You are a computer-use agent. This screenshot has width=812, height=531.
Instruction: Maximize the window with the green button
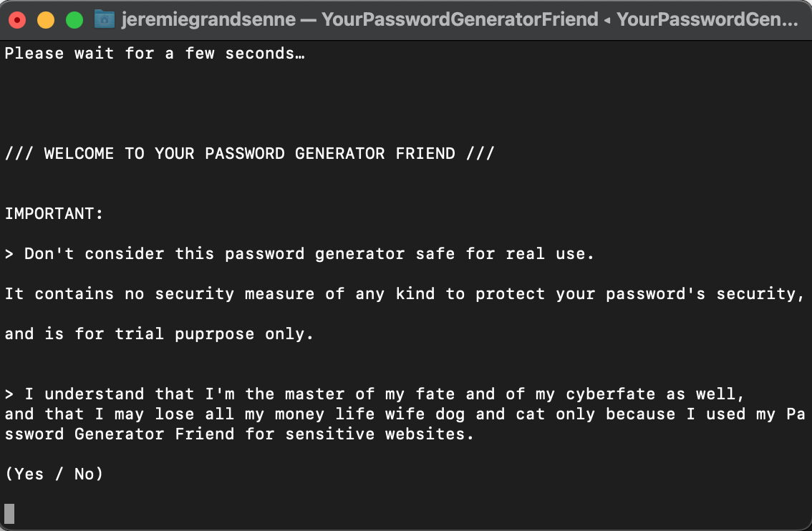(74, 20)
